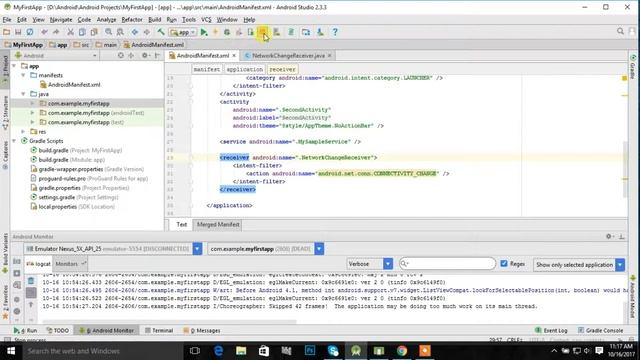Collapse the manifests folder node
This screenshot has width=640, height=360.
[23, 75]
